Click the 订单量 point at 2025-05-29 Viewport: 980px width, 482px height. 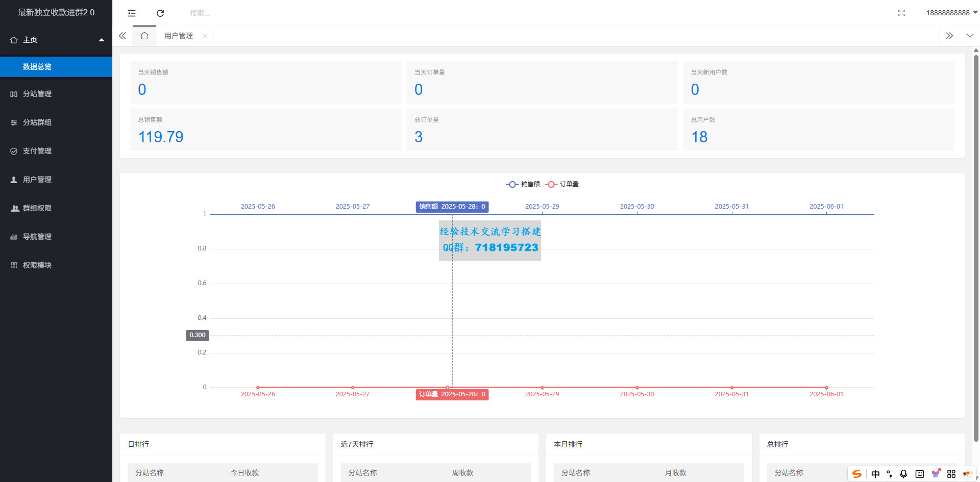(x=542, y=388)
